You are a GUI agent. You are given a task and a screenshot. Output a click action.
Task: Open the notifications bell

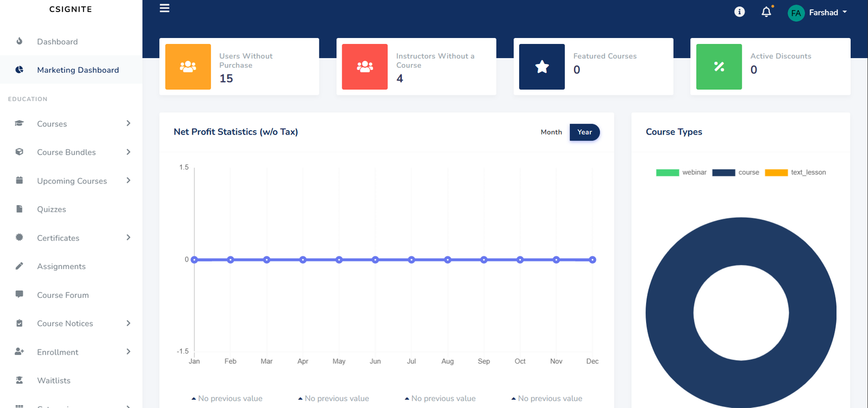(766, 12)
